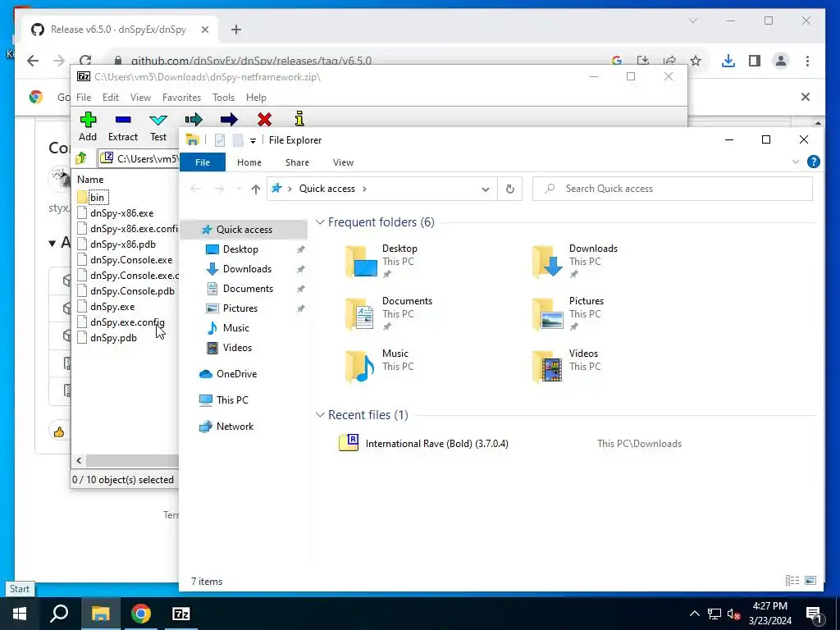Open the Customize Quick Access Toolbar dropdown
This screenshot has height=630, width=840.
pos(253,141)
